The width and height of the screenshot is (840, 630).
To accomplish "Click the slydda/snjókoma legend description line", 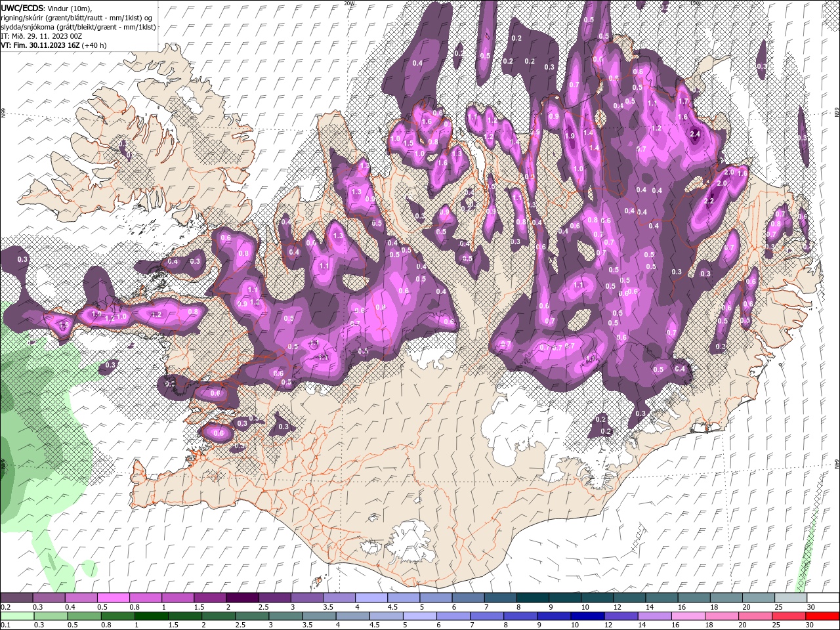I will [78, 27].
